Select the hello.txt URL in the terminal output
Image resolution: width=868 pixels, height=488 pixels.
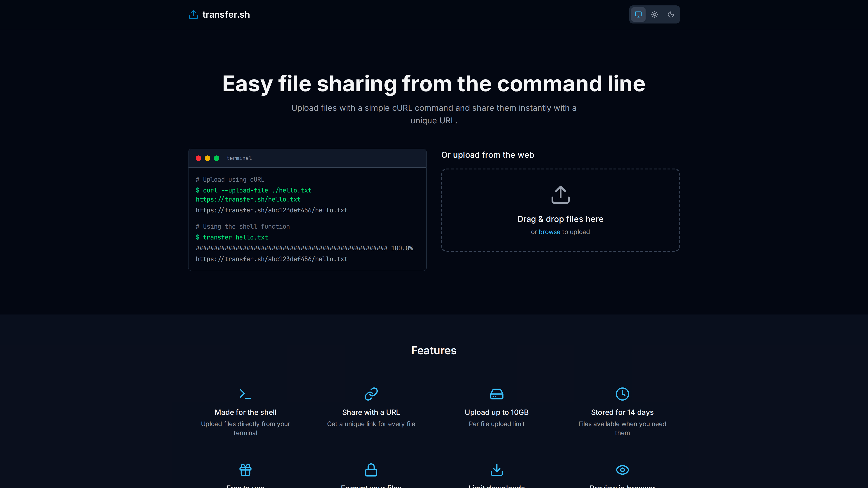271,210
